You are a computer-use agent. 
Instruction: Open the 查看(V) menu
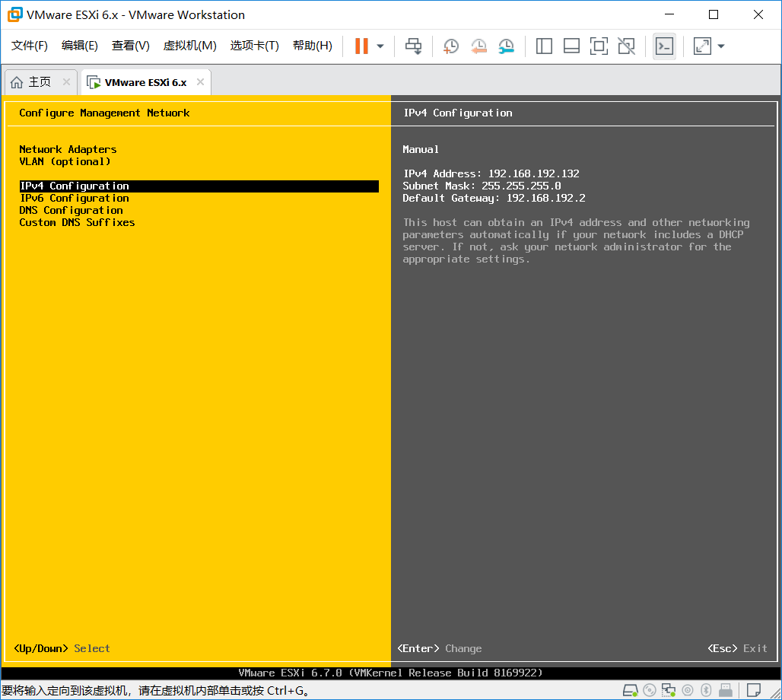131,46
